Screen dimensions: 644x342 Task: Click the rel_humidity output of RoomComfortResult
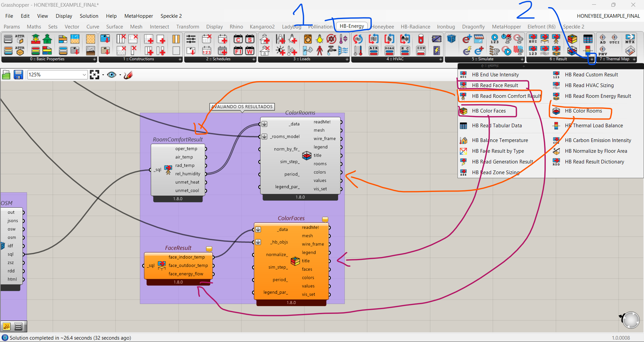point(188,174)
